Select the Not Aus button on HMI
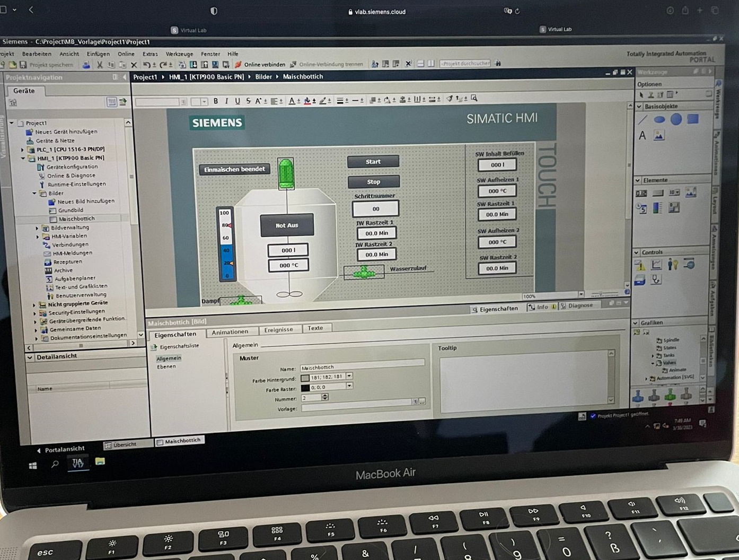The image size is (739, 560). point(287,225)
